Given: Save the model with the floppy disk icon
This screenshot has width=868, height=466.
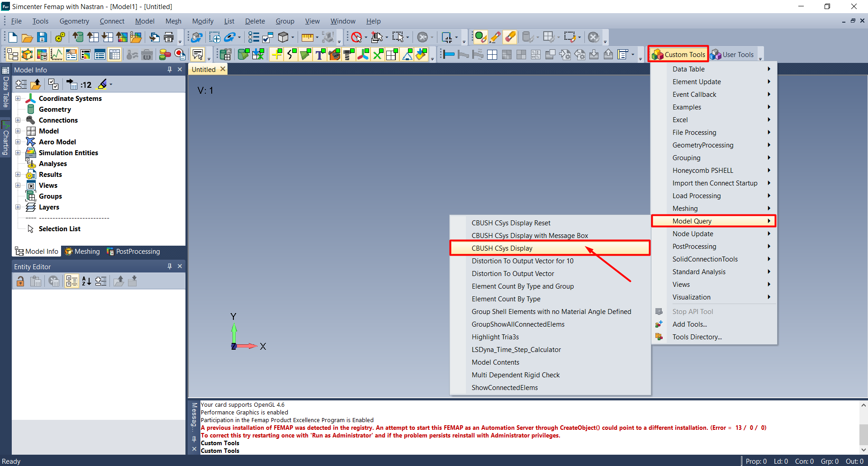Looking at the screenshot, I should [x=42, y=37].
